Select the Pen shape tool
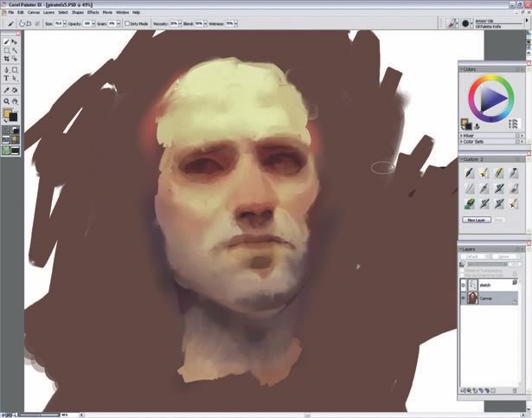The width and height of the screenshot is (532, 418). (x=6, y=70)
